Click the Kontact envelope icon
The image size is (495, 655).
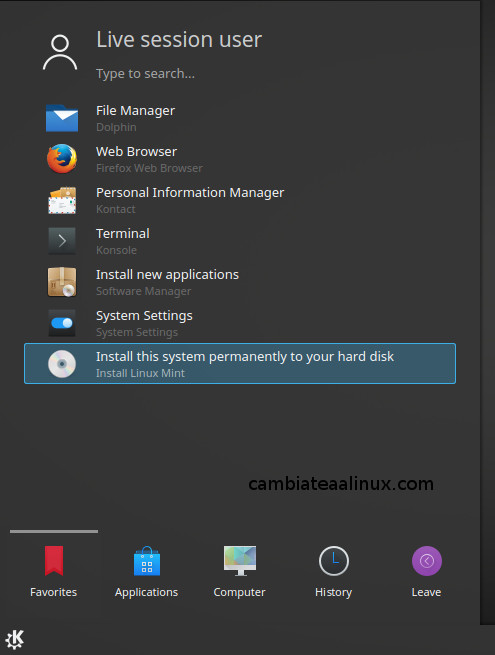pyautogui.click(x=62, y=200)
